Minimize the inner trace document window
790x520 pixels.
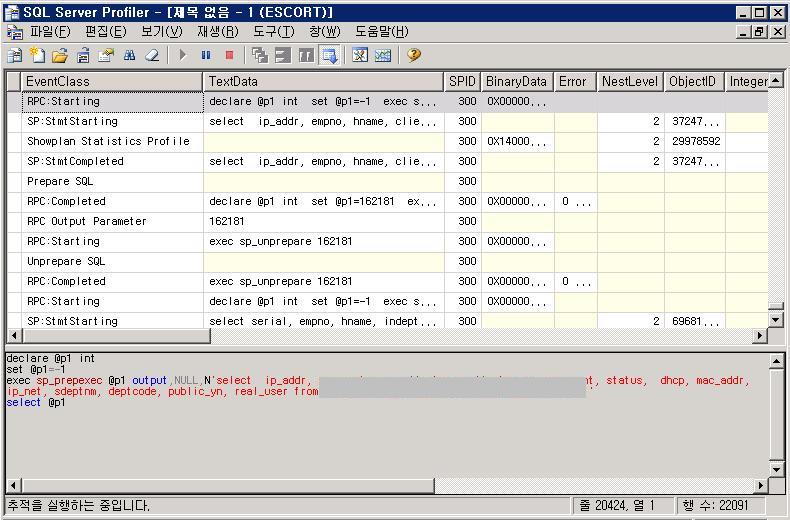tap(743, 32)
